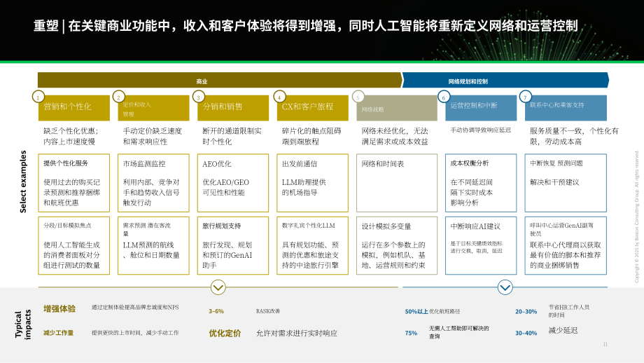This screenshot has width=644, height=363.
Task: Open the 设计模拟多变量 card
Action: pyautogui.click(x=397, y=245)
